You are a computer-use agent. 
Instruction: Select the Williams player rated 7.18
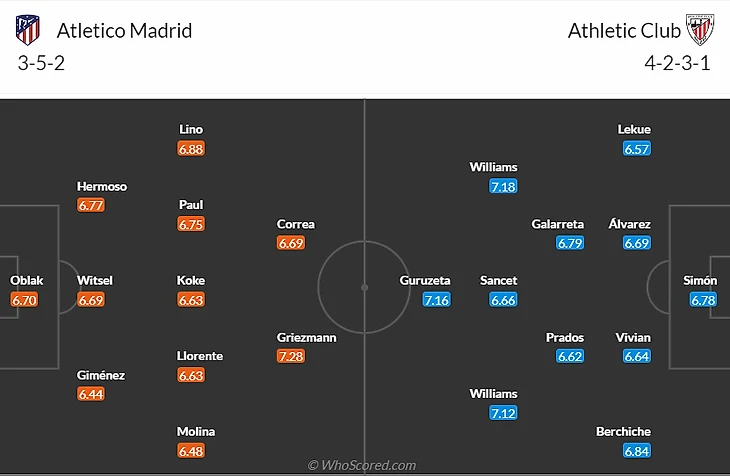click(x=494, y=167)
